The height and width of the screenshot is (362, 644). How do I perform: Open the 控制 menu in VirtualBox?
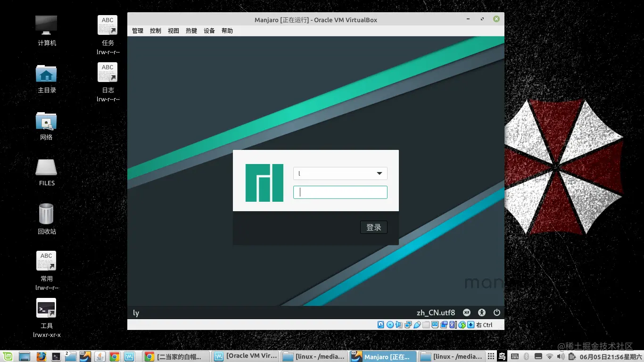tap(156, 31)
